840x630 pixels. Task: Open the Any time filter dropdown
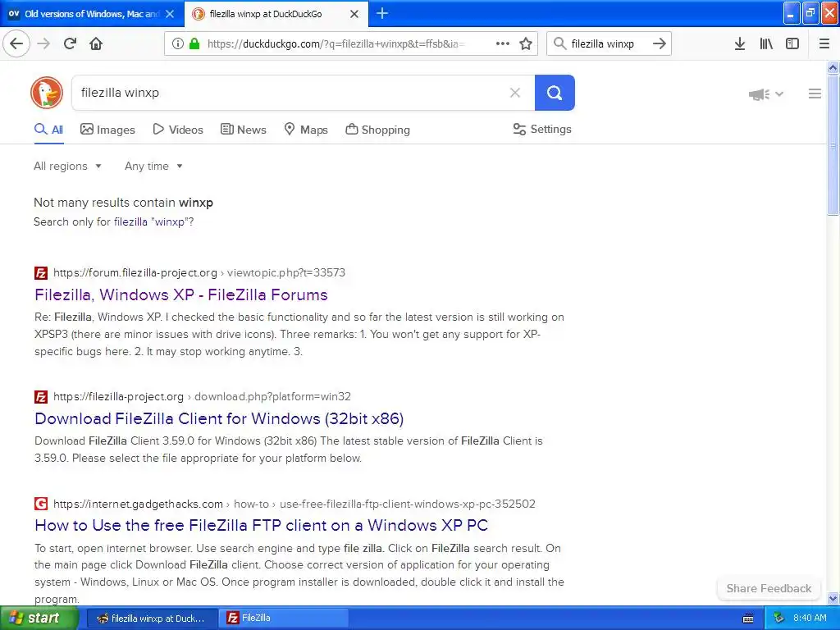[x=153, y=166]
